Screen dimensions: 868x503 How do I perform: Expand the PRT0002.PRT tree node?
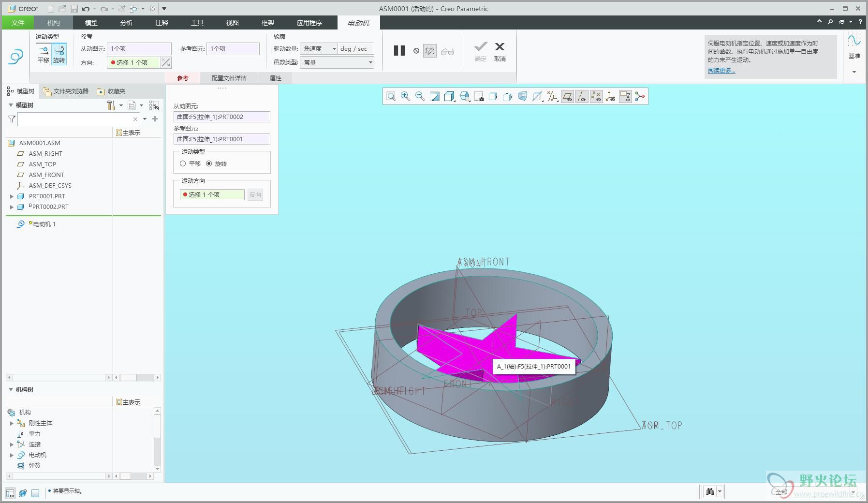coord(12,207)
